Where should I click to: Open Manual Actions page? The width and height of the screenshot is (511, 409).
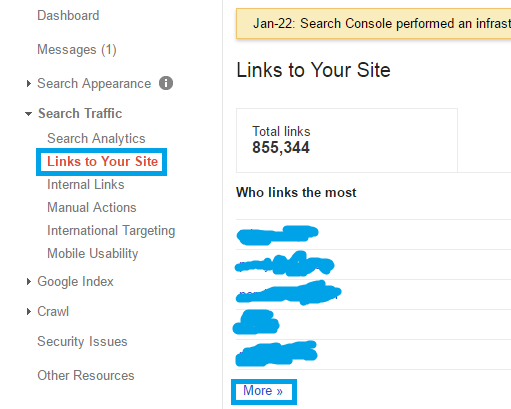pyautogui.click(x=92, y=207)
